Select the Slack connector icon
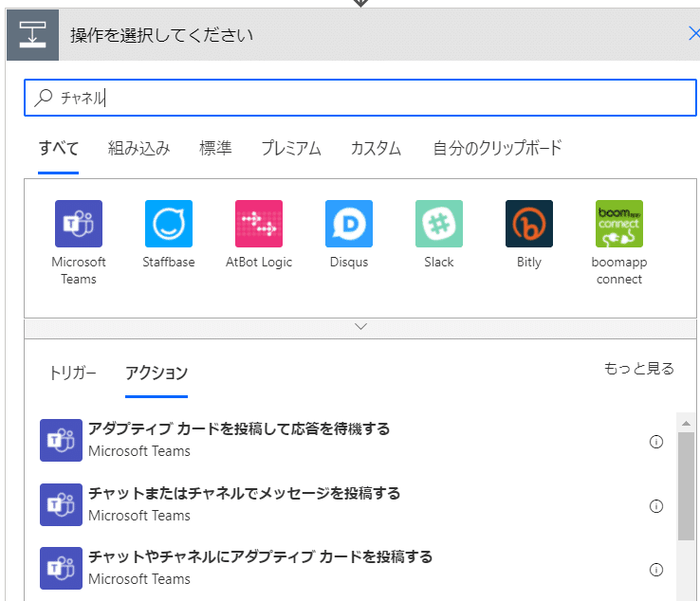Image resolution: width=700 pixels, height=601 pixels. pyautogui.click(x=439, y=224)
